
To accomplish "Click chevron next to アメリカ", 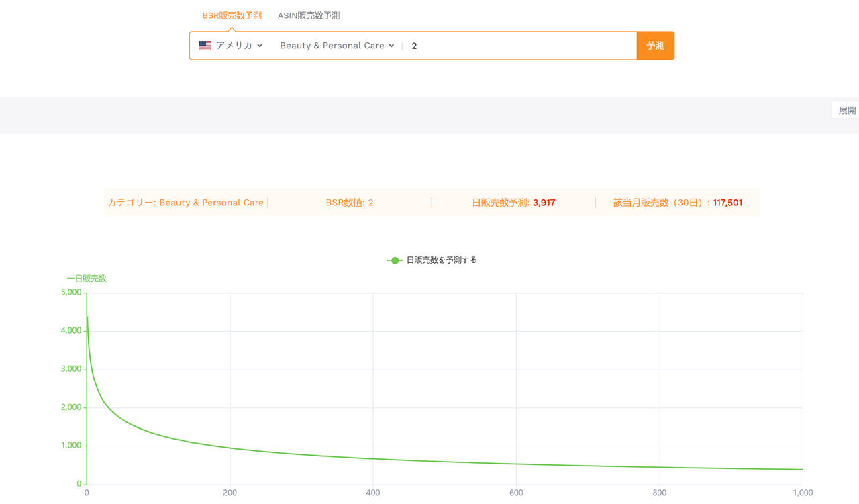I will pos(260,46).
